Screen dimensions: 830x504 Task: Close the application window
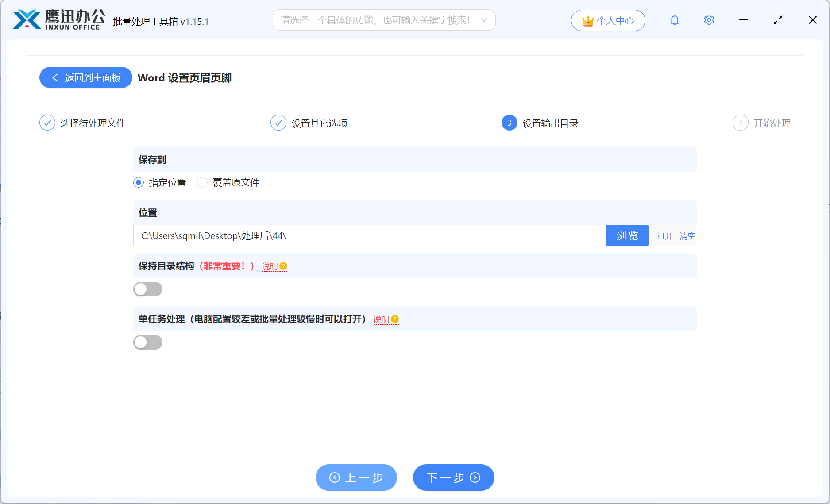click(x=813, y=20)
